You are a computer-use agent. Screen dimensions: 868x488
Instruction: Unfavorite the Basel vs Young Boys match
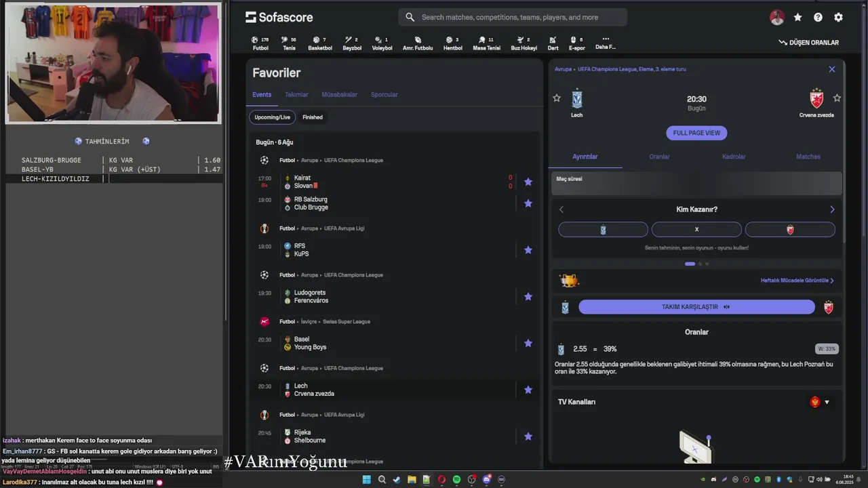coord(528,343)
